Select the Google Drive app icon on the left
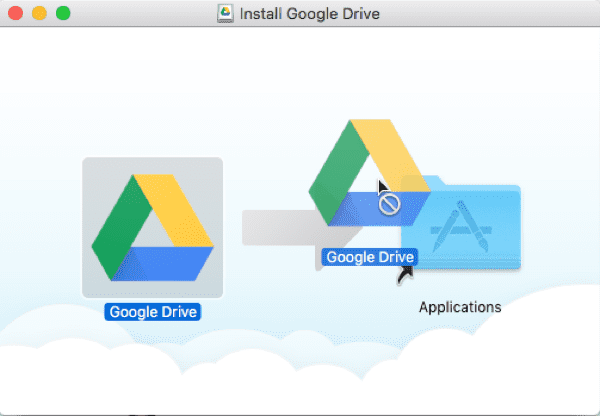The image size is (600, 416). (x=152, y=227)
